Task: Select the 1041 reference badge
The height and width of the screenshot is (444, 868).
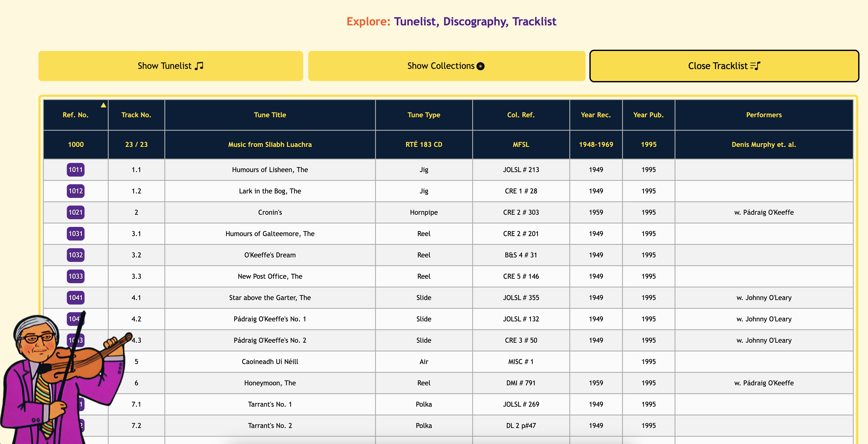Action: coord(76,297)
